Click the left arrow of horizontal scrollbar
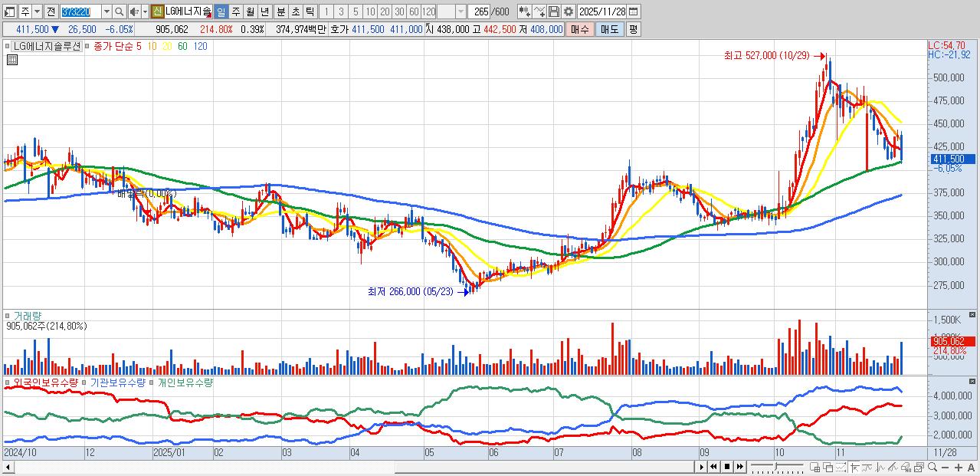 coord(8,467)
